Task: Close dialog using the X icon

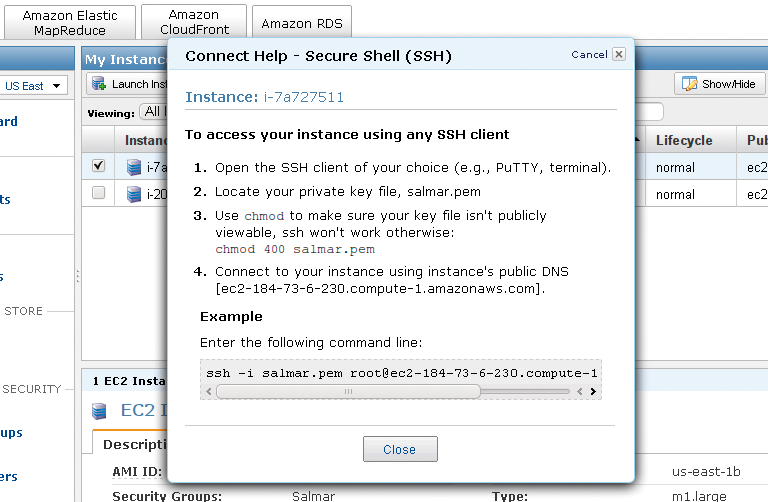Action: coord(619,54)
